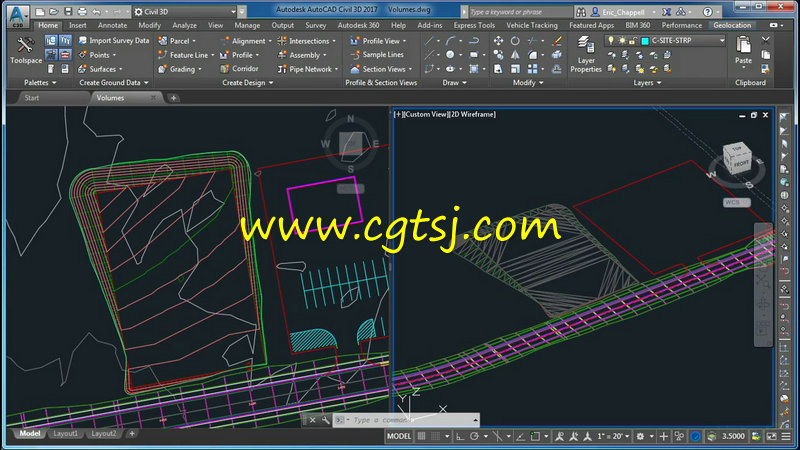Screen dimensions: 800x450
Task: Click the Eric_Chappell account name
Action: 623,12
